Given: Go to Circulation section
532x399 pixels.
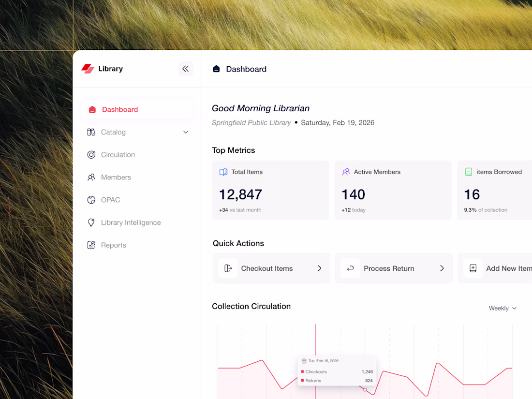Looking at the screenshot, I should pyautogui.click(x=137, y=155).
